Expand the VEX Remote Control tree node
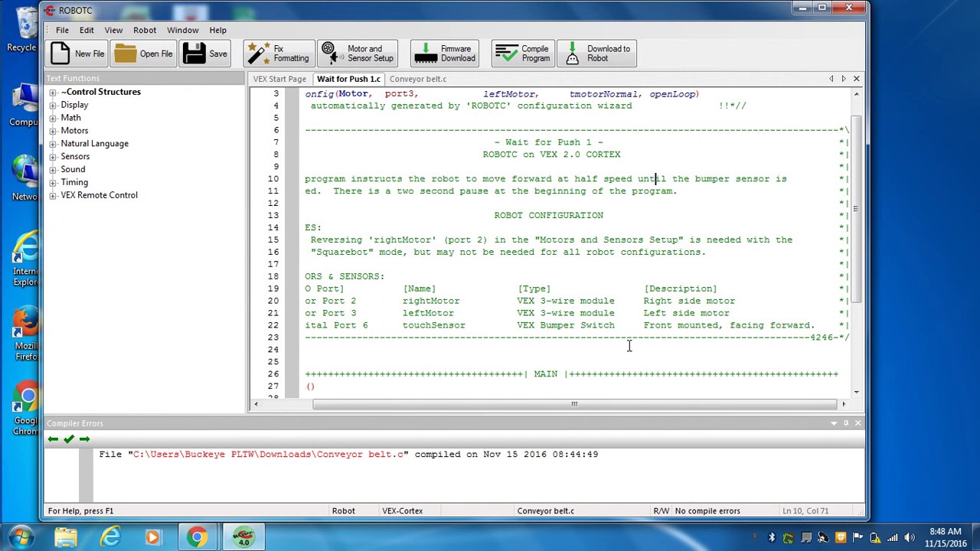Image resolution: width=980 pixels, height=551 pixels. pyautogui.click(x=53, y=195)
